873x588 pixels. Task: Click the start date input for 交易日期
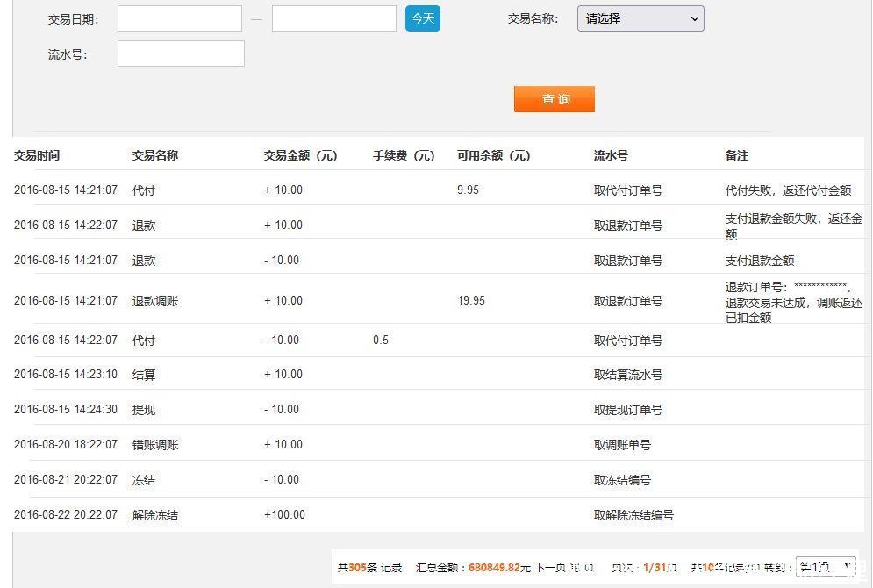pos(180,18)
